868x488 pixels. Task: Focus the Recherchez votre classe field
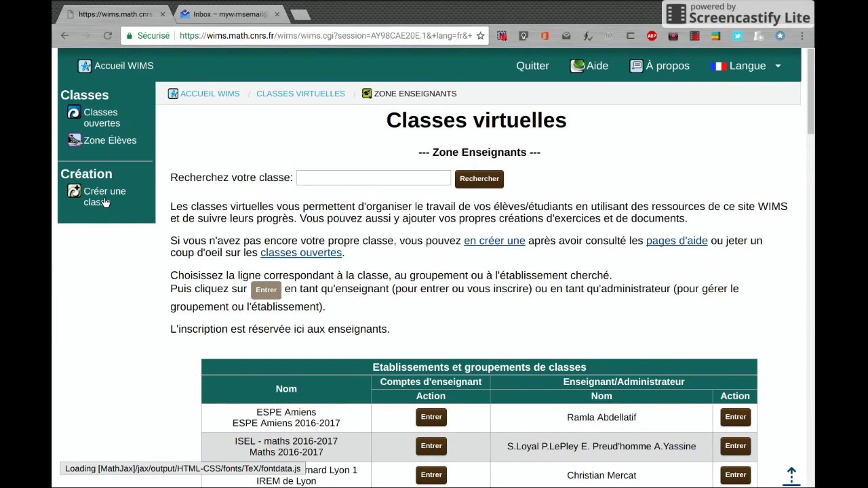point(374,178)
